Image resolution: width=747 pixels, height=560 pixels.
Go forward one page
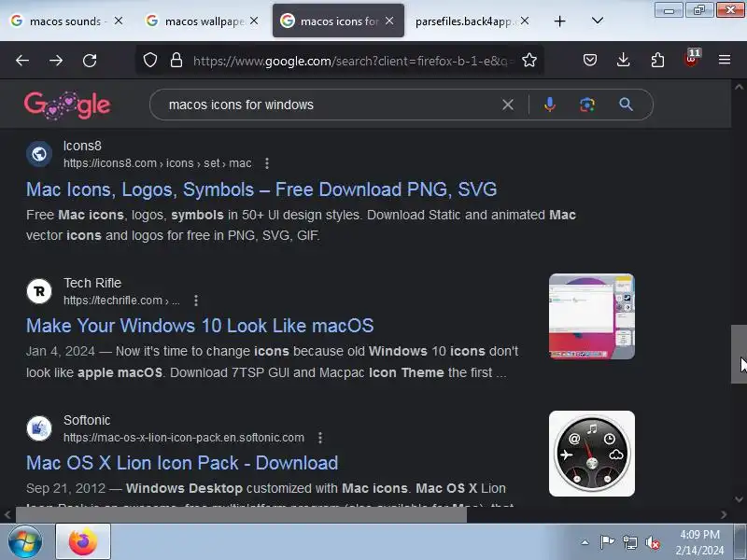point(56,61)
